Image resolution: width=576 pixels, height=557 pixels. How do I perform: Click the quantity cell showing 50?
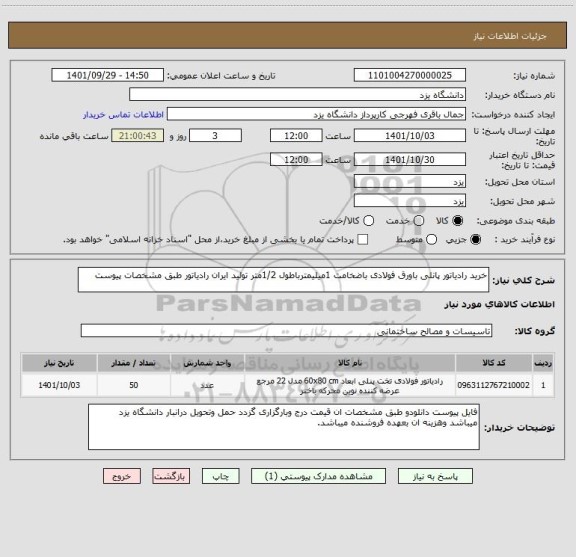point(134,385)
